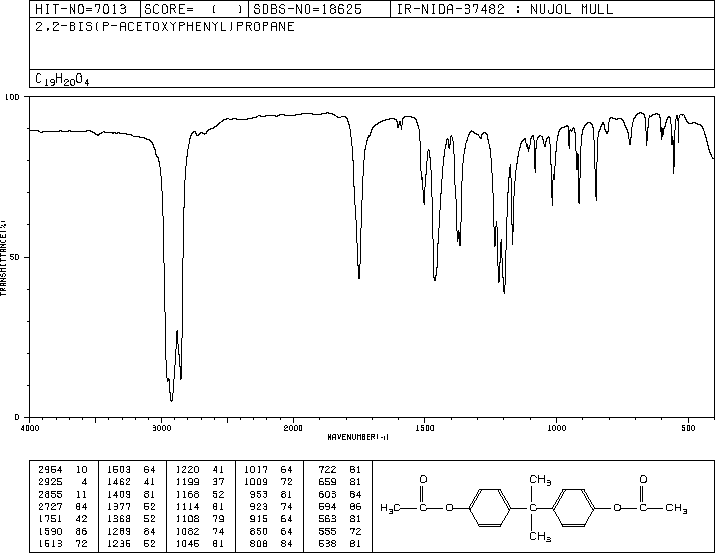The width and height of the screenshot is (715, 553).
Task: Select peak table entry 2964
Action: coord(50,469)
